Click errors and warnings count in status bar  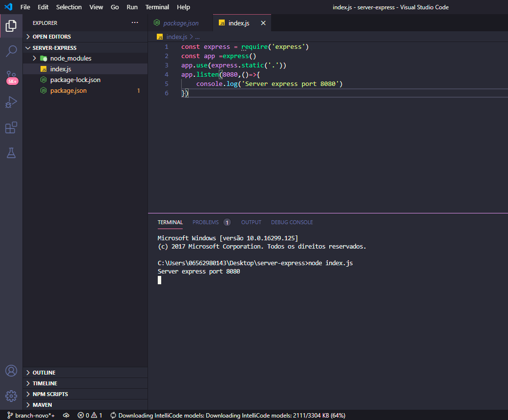point(90,415)
